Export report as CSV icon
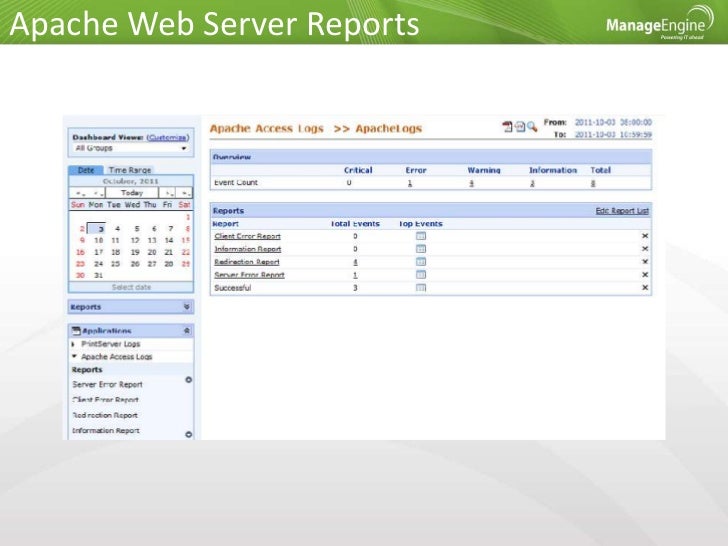The image size is (728, 546). point(520,126)
